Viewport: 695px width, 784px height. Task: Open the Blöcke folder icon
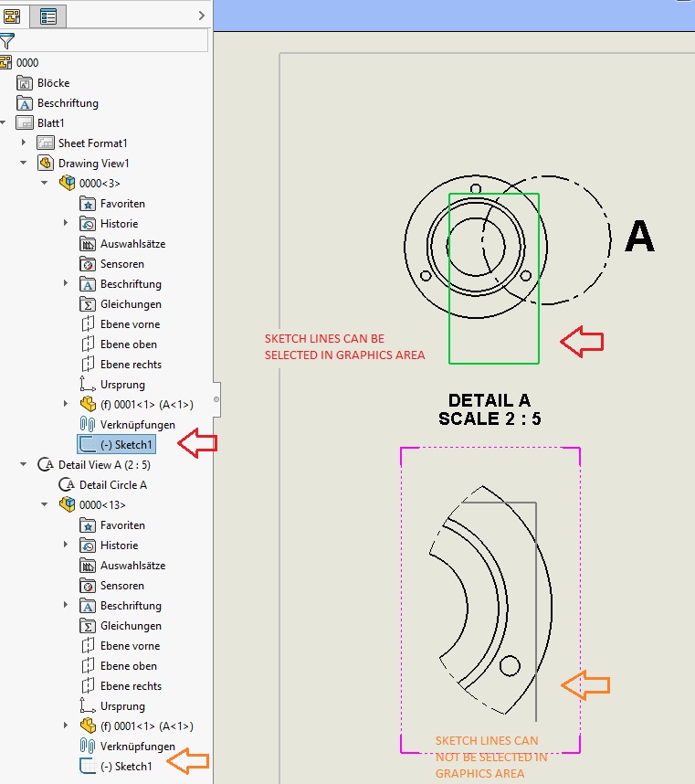[x=25, y=83]
